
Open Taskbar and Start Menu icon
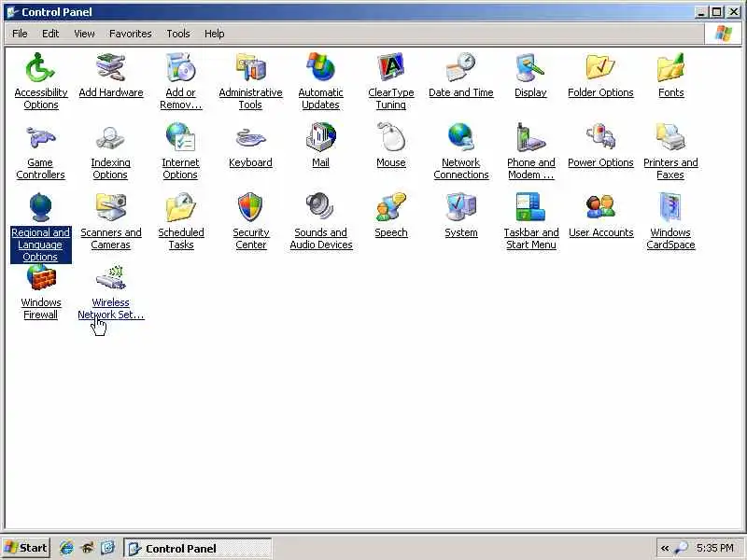click(x=530, y=207)
